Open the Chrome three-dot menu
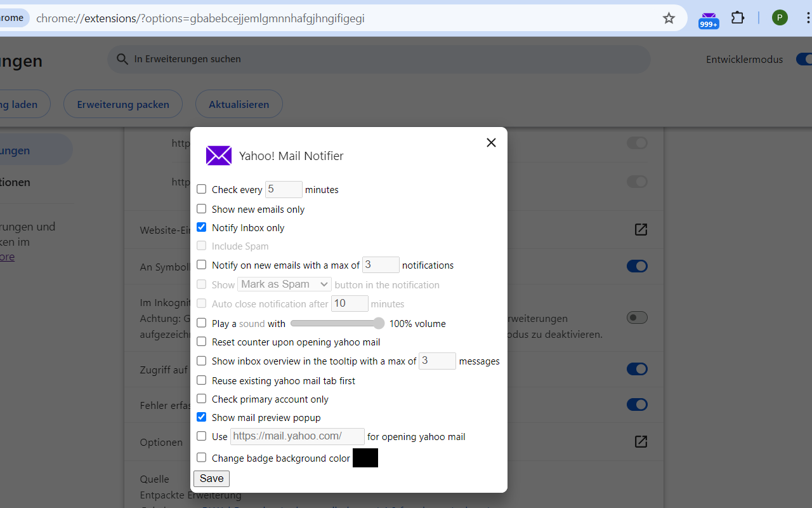This screenshot has height=508, width=812. point(808,18)
